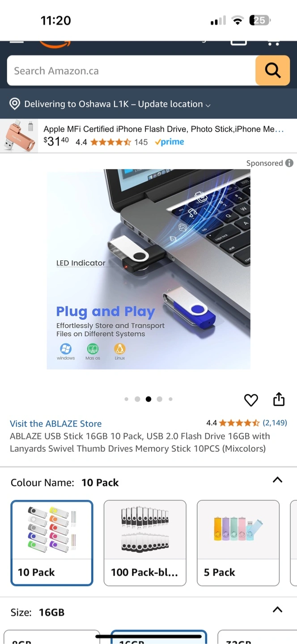Image resolution: width=297 pixels, height=644 pixels.
Task: Go to the fourth image carousel dot
Action: [x=159, y=399]
